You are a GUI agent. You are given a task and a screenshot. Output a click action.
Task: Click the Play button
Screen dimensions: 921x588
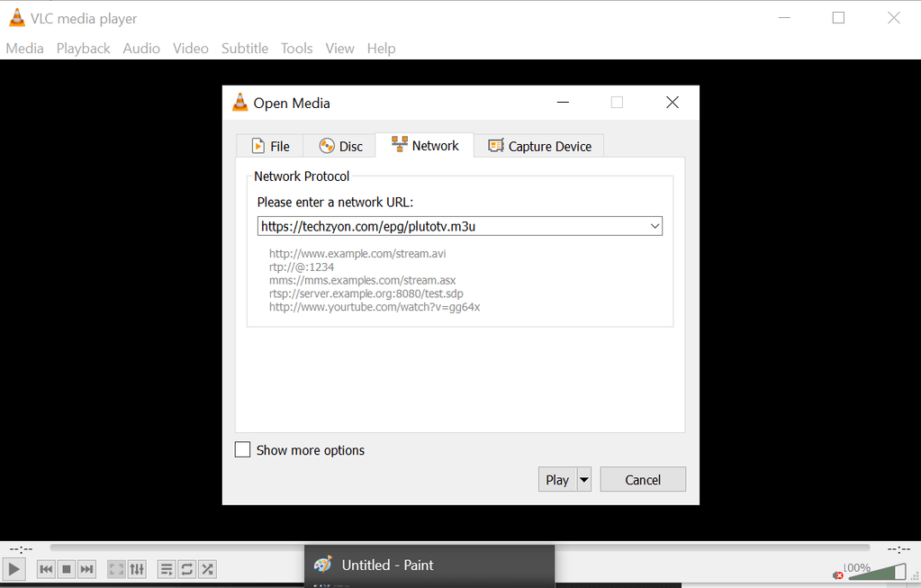[556, 479]
